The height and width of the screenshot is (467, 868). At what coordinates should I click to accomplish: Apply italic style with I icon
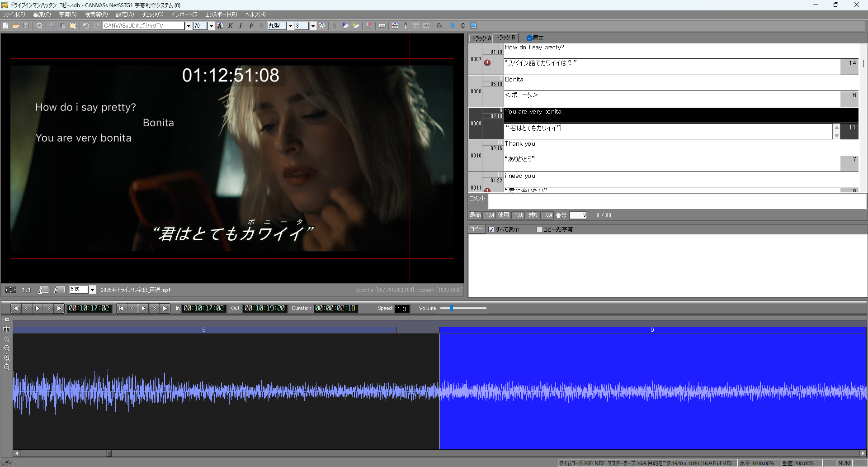click(241, 26)
